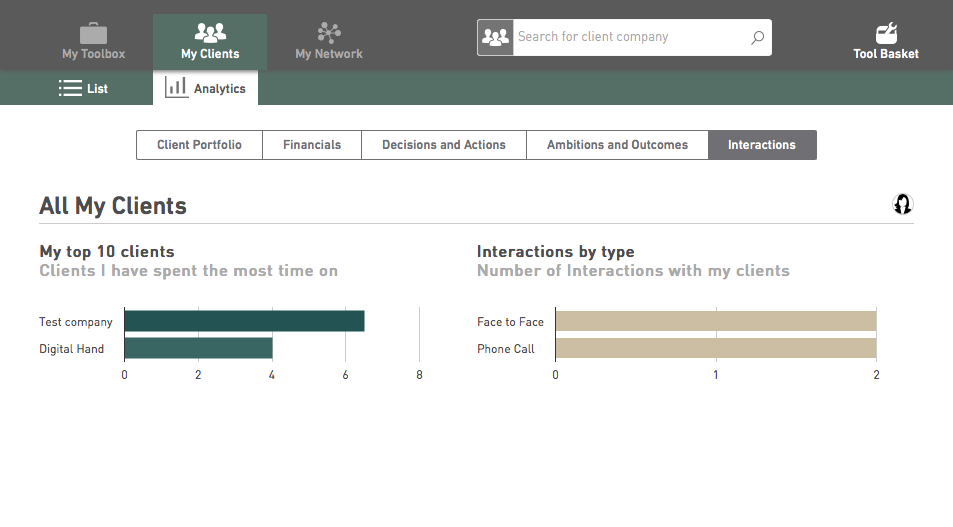Click the 'Analytics' label text
Screen dimensions: 953x527
click(x=220, y=89)
